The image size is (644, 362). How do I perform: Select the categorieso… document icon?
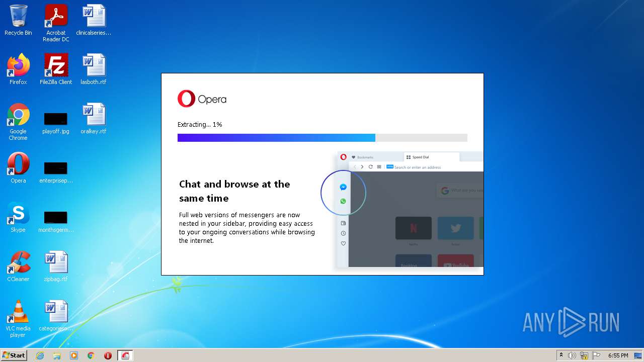[x=56, y=316]
